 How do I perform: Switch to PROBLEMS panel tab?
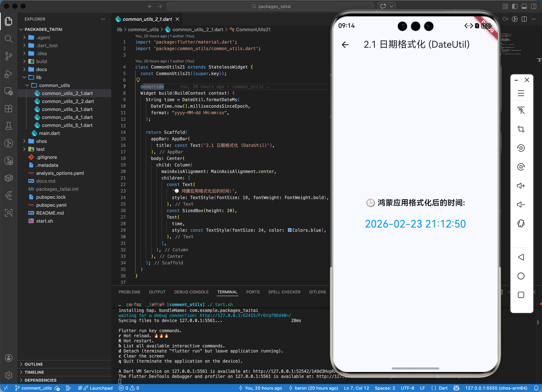129,292
